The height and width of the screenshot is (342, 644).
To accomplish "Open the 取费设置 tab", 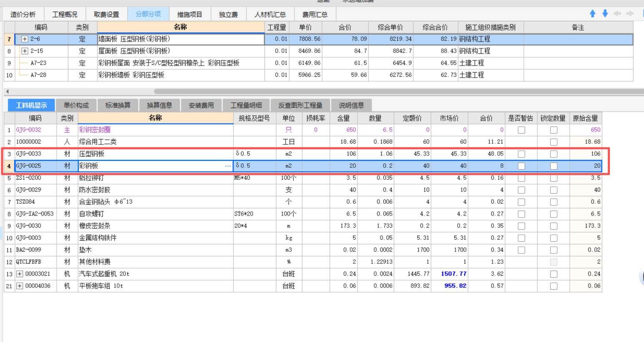I will point(106,14).
